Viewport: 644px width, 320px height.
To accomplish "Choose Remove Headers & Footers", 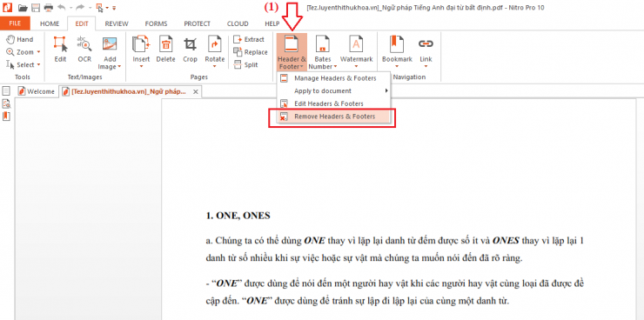I will tap(334, 117).
